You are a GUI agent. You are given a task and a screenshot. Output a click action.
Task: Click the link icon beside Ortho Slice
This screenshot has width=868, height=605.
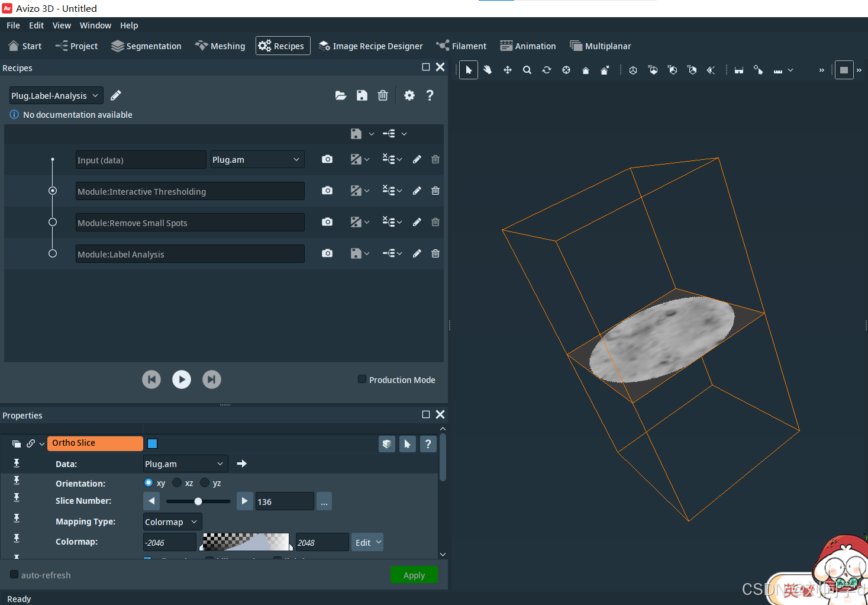coord(30,443)
